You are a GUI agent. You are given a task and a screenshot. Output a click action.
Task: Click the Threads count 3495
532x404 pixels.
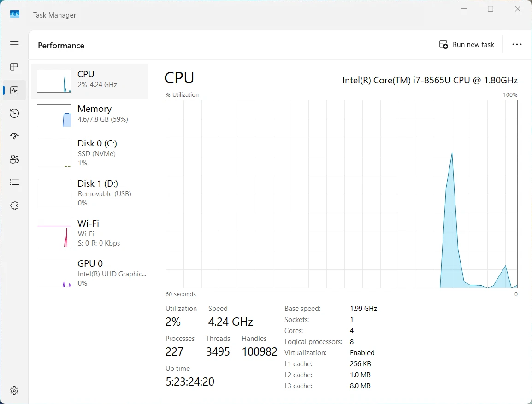pyautogui.click(x=218, y=352)
